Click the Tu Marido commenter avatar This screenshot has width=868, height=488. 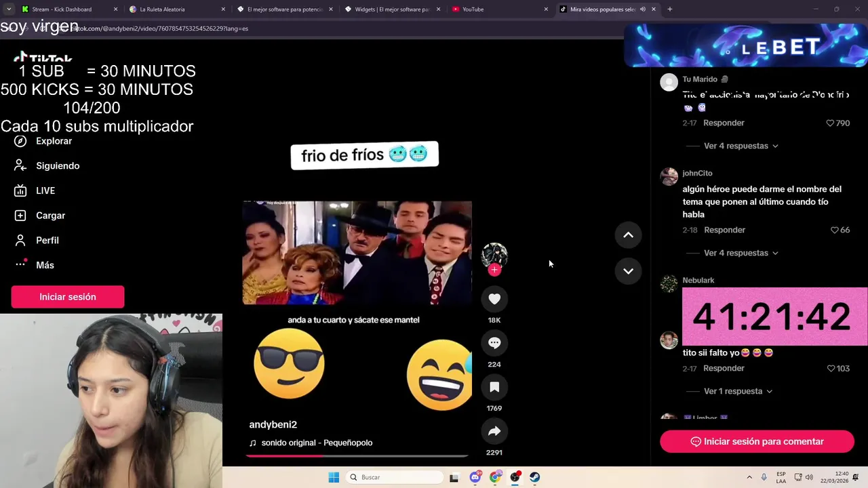[x=669, y=82]
